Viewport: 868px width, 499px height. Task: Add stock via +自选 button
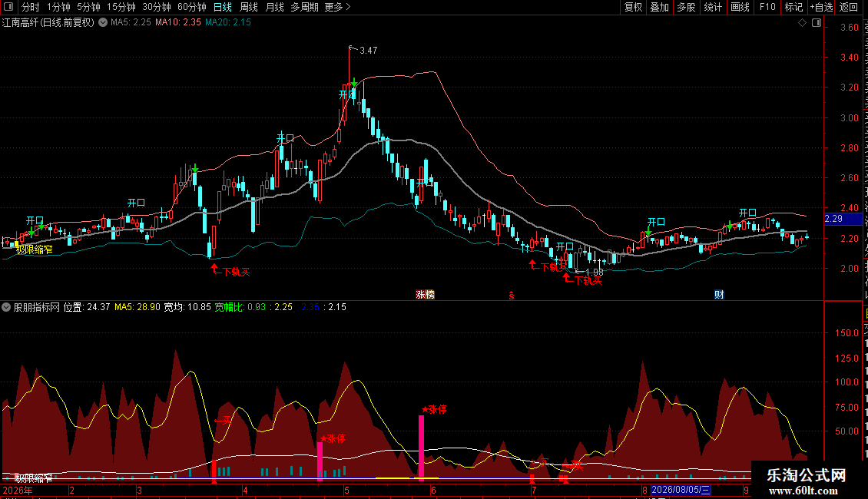coord(821,7)
